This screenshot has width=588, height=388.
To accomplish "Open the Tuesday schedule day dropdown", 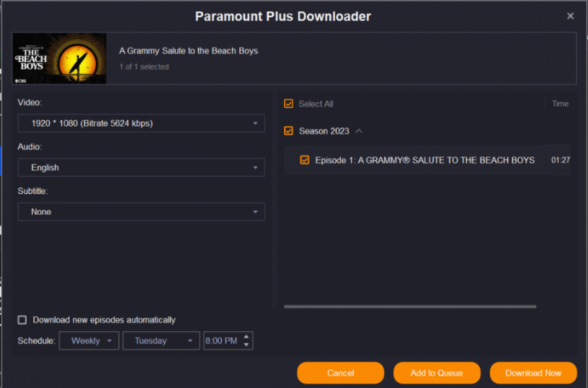I will coord(161,341).
